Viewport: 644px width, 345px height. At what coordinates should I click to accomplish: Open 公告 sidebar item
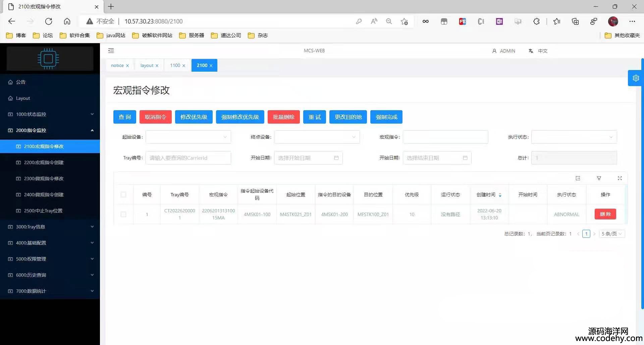click(50, 82)
